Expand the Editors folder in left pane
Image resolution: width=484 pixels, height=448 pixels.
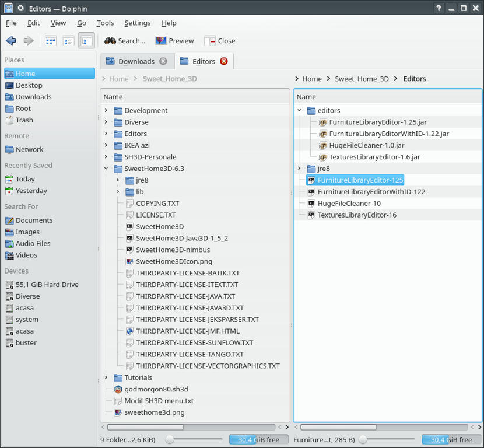[x=106, y=134]
